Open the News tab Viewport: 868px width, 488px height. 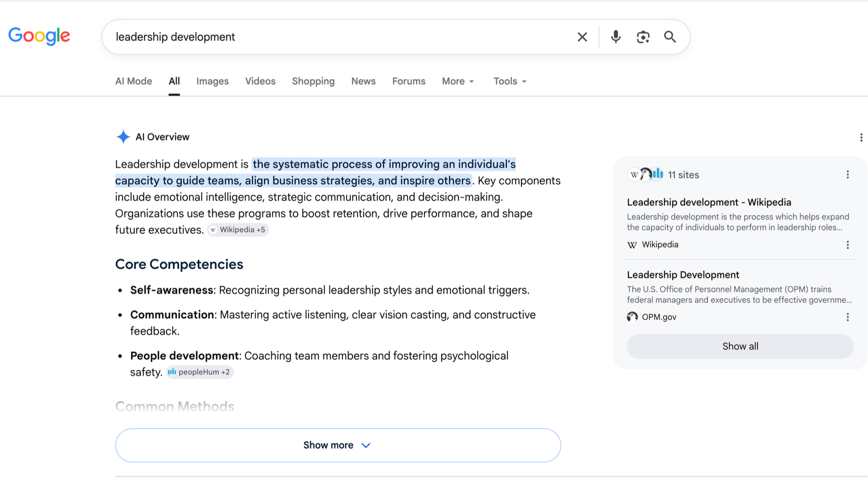point(363,81)
